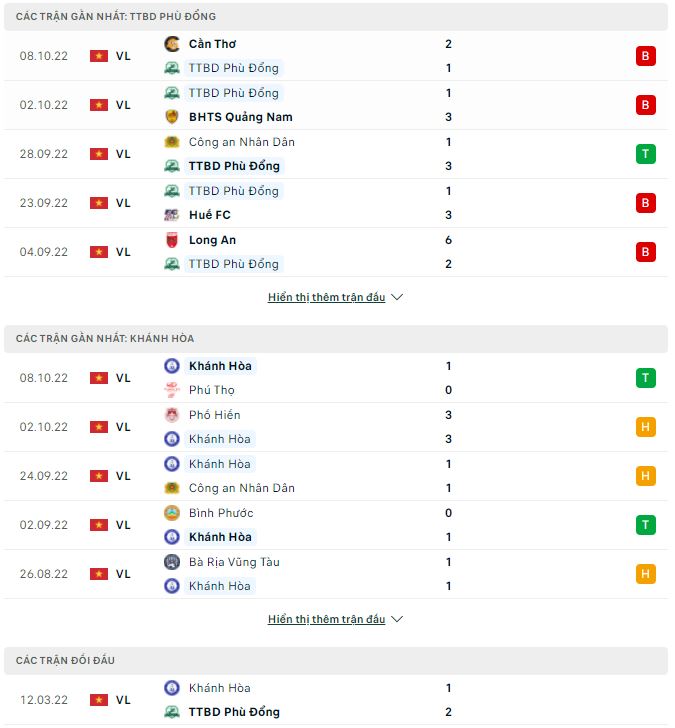
Task: Open Công an Nhân Dân team in 28.09.22 match
Action: click(x=241, y=142)
